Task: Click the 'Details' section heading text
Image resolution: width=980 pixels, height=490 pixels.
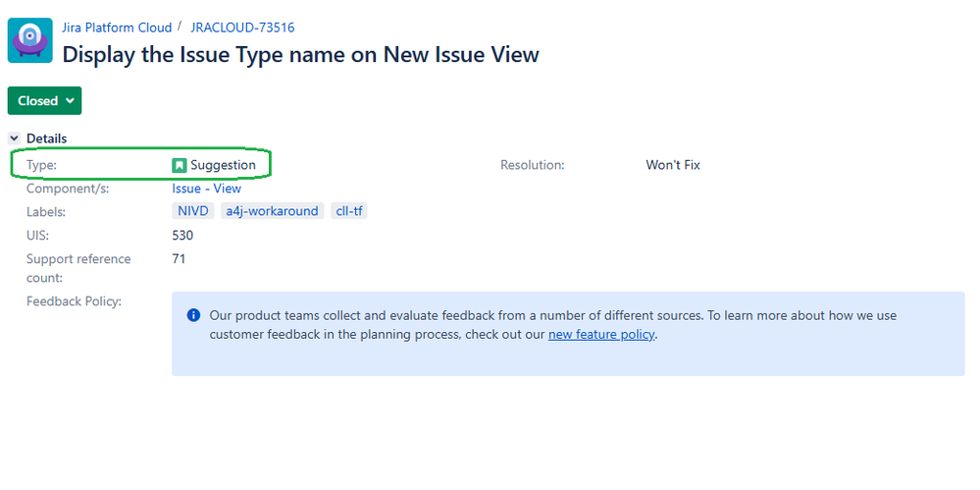Action: point(47,138)
